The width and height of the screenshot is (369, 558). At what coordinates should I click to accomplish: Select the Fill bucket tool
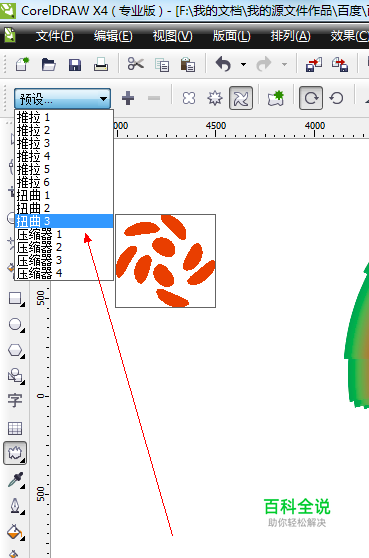(x=15, y=532)
